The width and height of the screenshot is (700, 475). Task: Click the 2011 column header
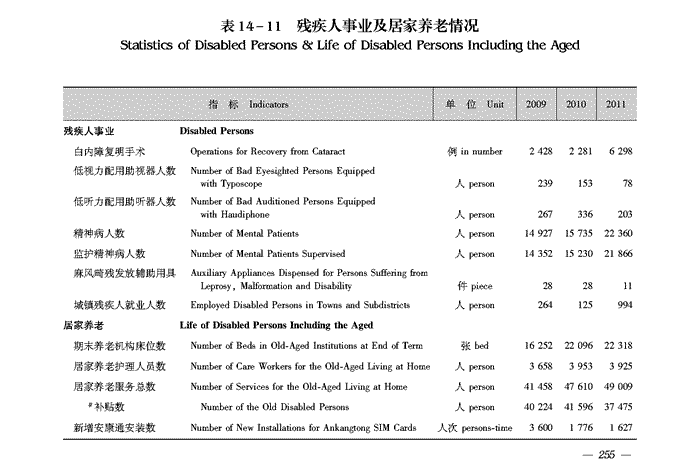coord(616,104)
